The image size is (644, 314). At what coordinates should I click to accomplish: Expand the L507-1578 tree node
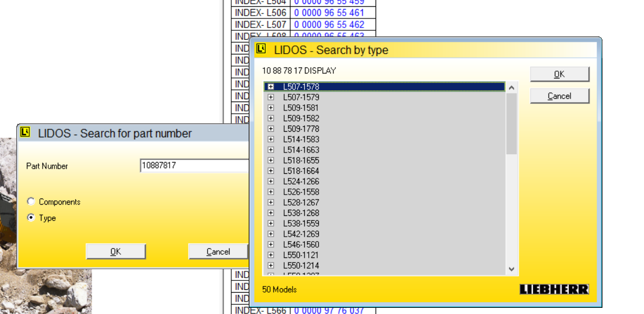[271, 87]
